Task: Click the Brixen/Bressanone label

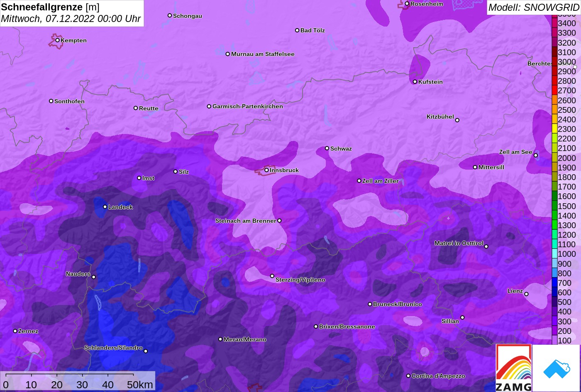Action: point(347,326)
